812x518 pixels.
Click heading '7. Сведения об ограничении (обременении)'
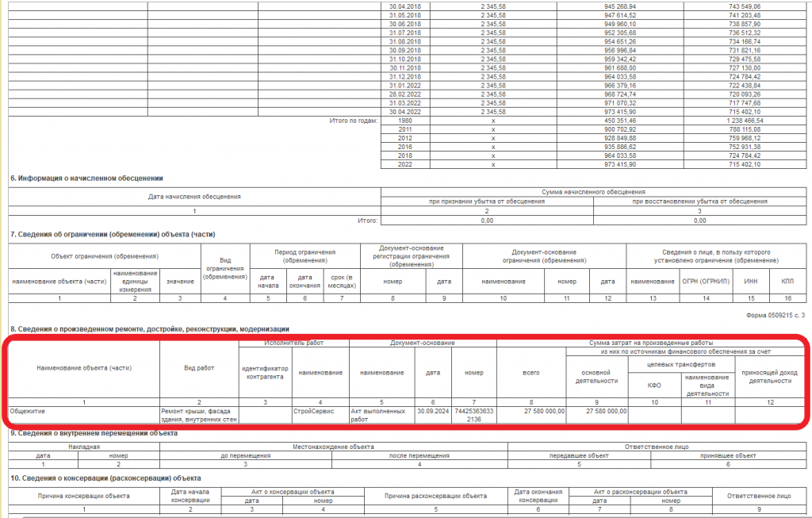point(113,235)
